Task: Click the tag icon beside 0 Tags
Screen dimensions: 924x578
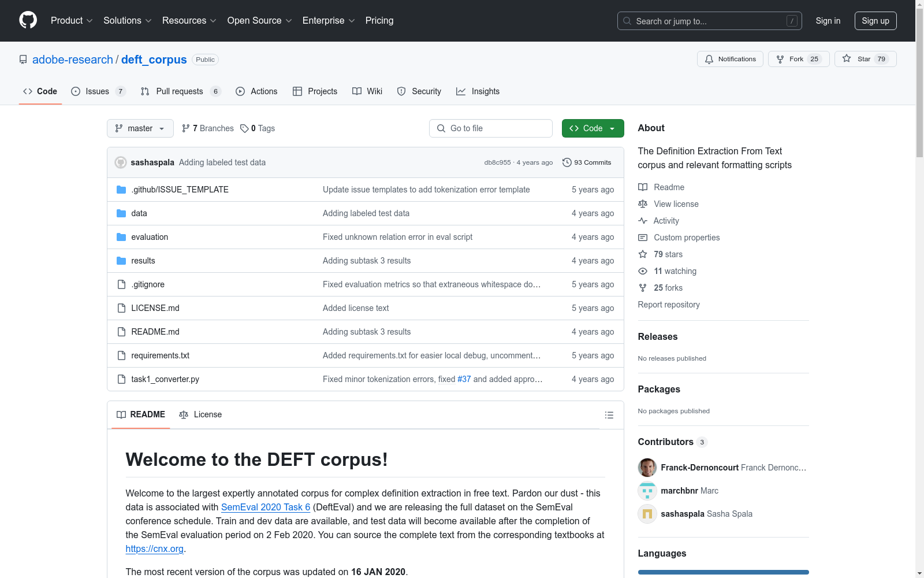Action: pyautogui.click(x=244, y=128)
